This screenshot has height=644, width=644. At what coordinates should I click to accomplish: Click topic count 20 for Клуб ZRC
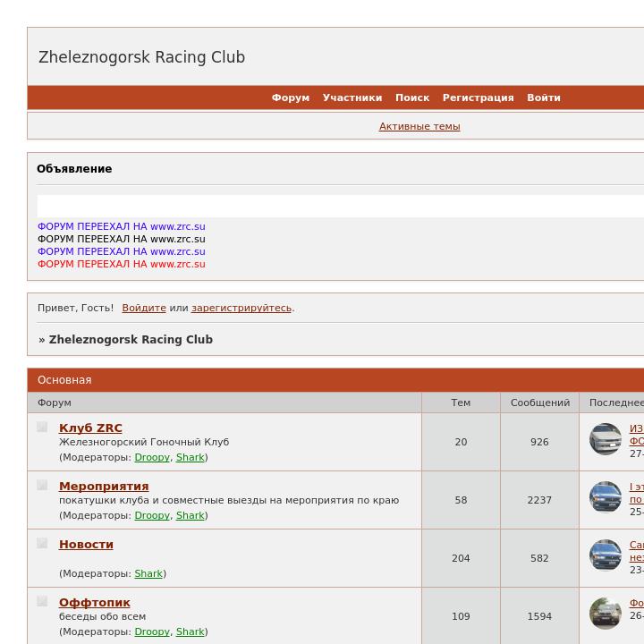tap(461, 442)
